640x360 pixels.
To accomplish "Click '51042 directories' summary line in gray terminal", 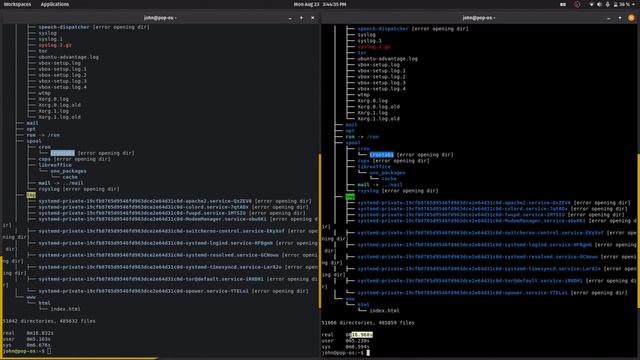I will (x=49, y=321).
